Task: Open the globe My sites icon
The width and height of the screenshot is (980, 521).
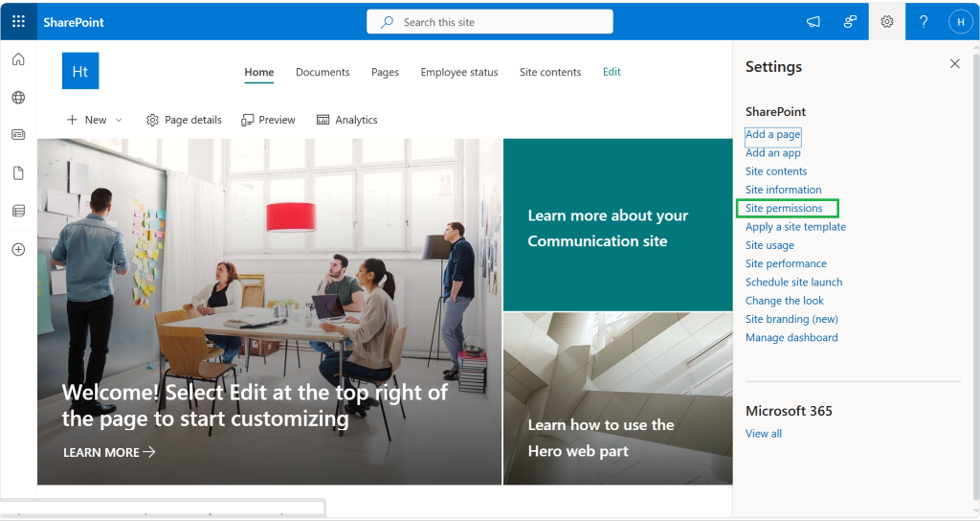Action: pos(19,98)
